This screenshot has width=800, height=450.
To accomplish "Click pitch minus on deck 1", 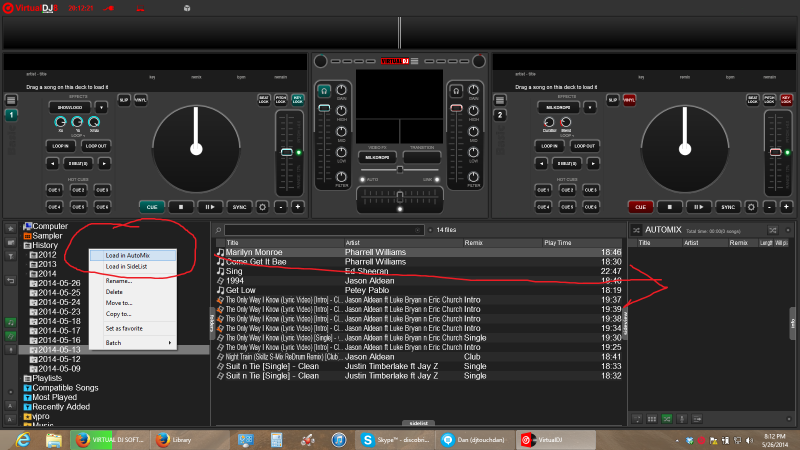I will click(x=281, y=207).
